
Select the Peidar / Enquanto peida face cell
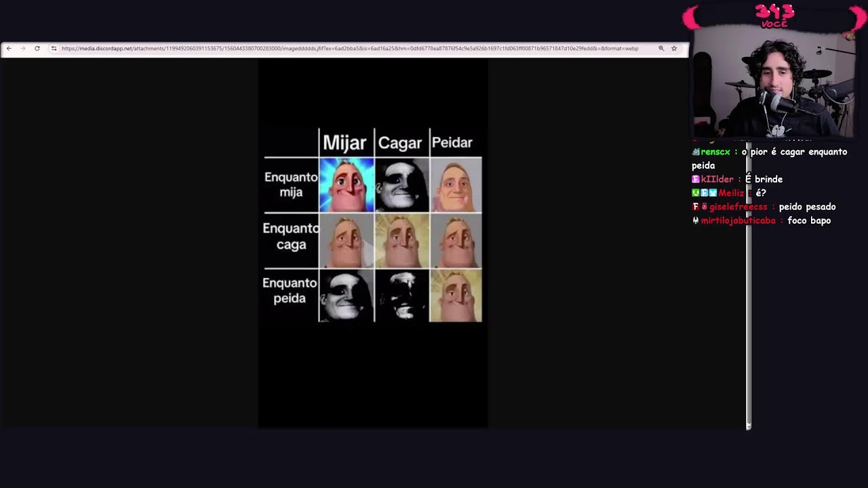(456, 296)
